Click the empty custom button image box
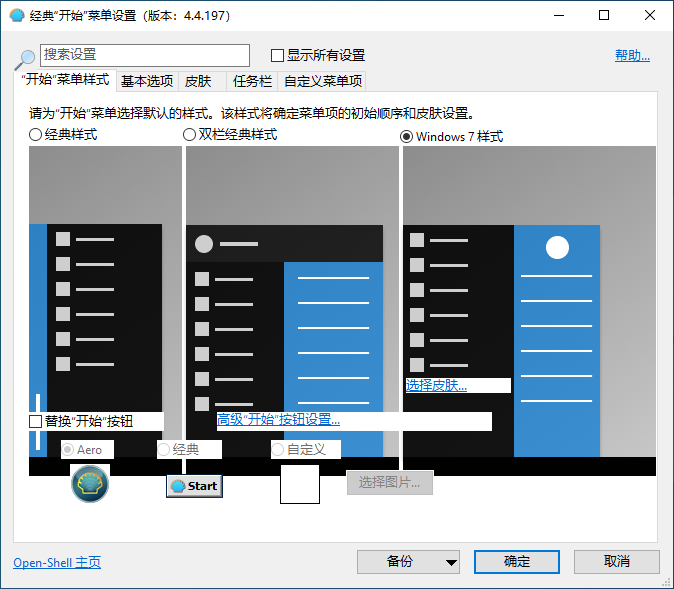Screen dimensions: 674x589 300,484
